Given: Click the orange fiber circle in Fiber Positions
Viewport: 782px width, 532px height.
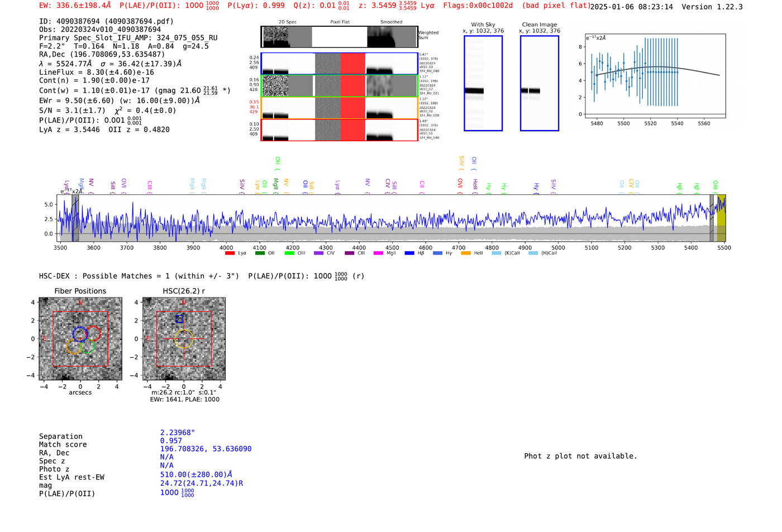Looking at the screenshot, I should [74, 346].
